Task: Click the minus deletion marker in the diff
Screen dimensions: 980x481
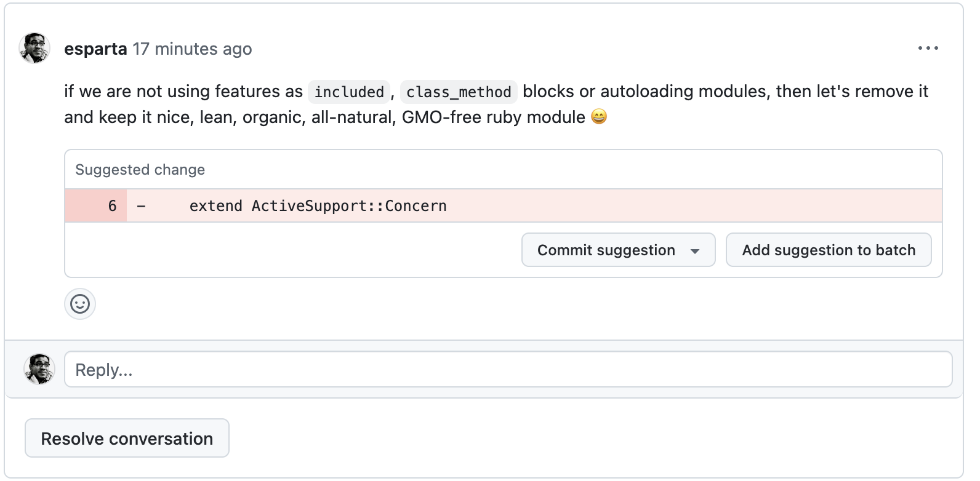Action: pos(142,206)
